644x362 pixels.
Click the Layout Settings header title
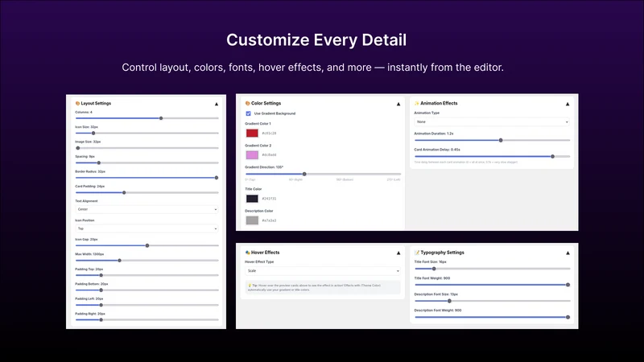96,104
